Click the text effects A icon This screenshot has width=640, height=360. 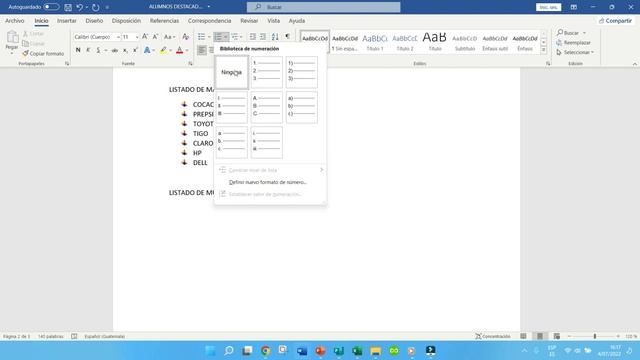coord(147,50)
